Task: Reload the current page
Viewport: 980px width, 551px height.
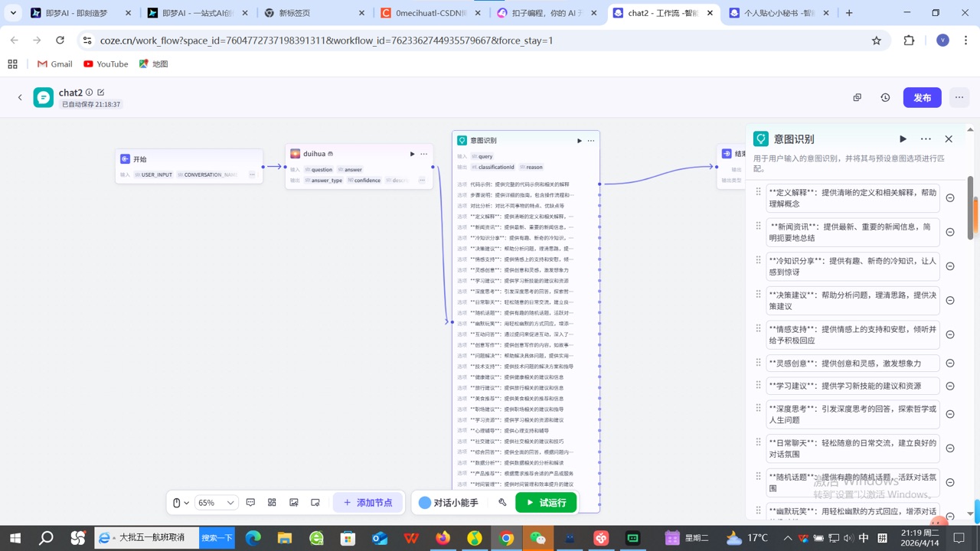Action: [x=60, y=41]
